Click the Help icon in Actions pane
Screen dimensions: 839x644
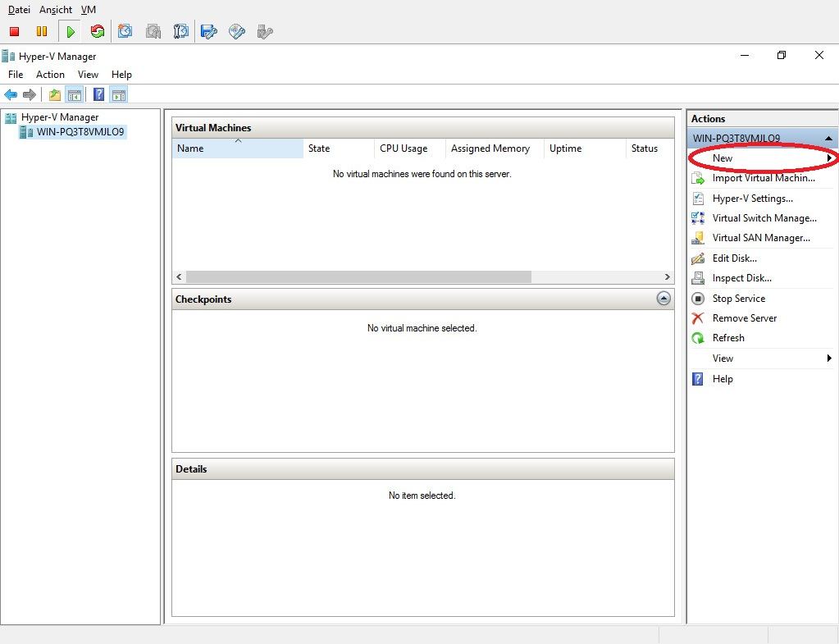pos(698,379)
